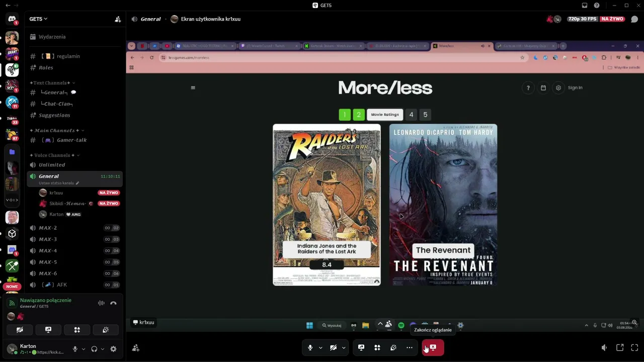Viewport: 644px width, 362px height.
Task: Start an activity from the voice panel
Action: (77, 330)
